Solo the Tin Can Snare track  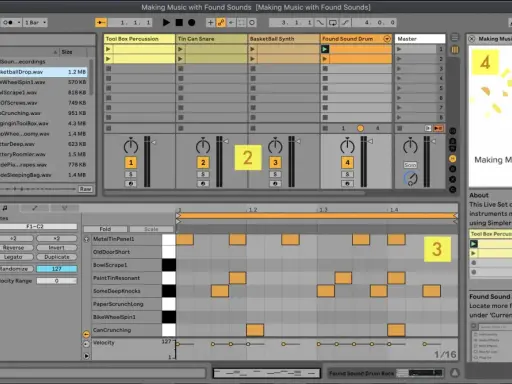coord(203,174)
